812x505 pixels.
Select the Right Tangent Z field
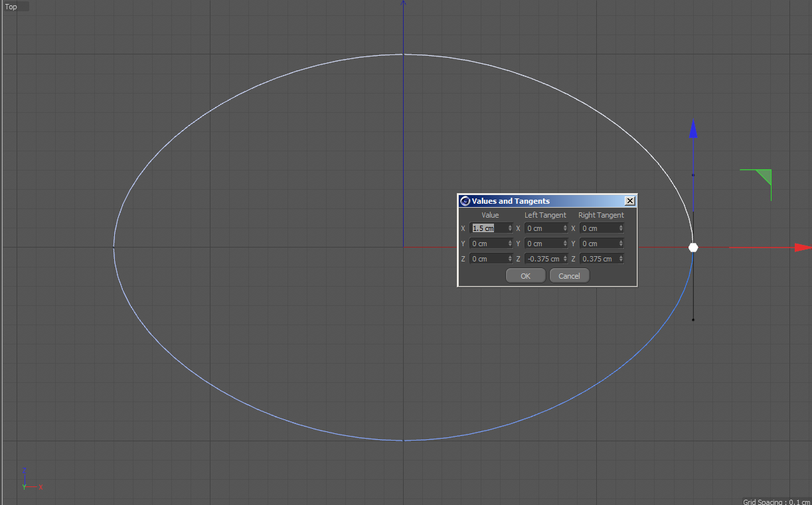point(598,259)
